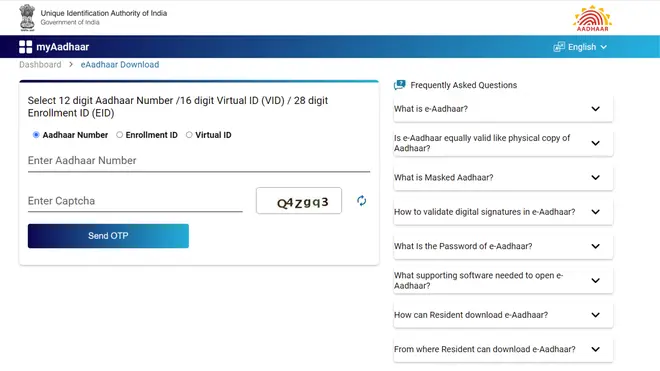Click the captcha image Q4zgq3
The height and width of the screenshot is (371, 660).
(x=299, y=201)
